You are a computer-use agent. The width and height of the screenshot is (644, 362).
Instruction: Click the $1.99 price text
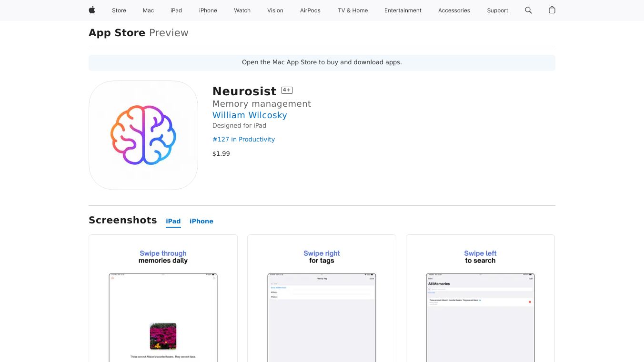(x=221, y=154)
